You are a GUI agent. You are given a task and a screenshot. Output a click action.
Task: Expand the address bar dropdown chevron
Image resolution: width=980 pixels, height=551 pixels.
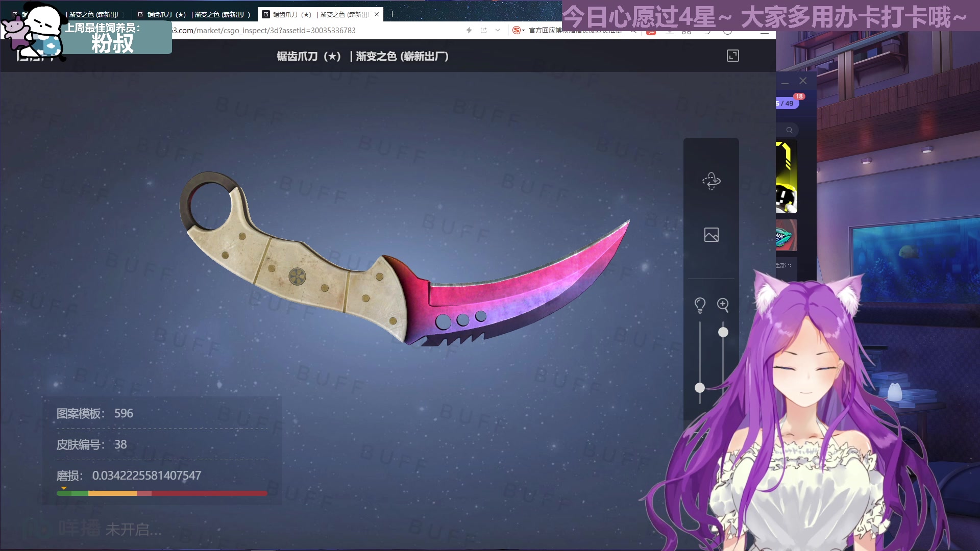coord(498,31)
